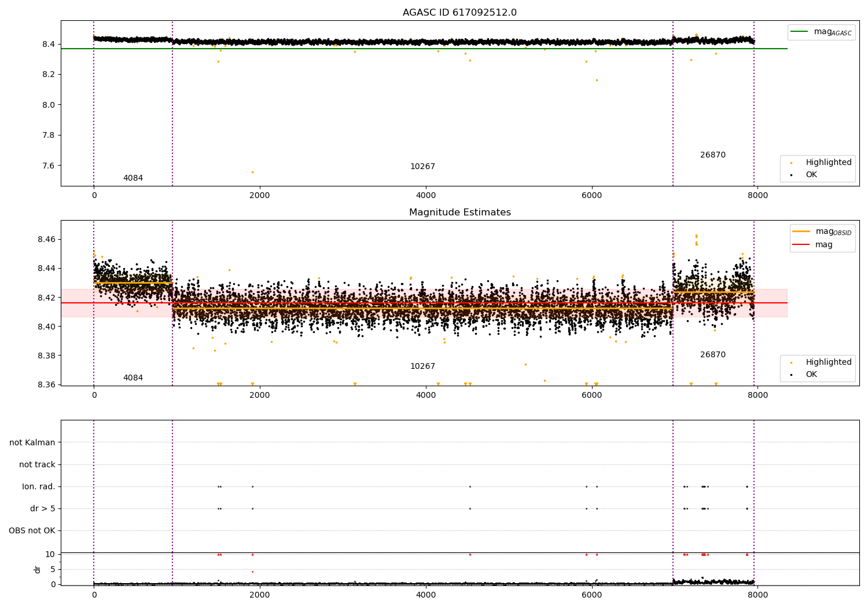Viewport: 868px width, 608px height.
Task: Click the 7.6 tick label on top plot
Action: click(x=49, y=166)
